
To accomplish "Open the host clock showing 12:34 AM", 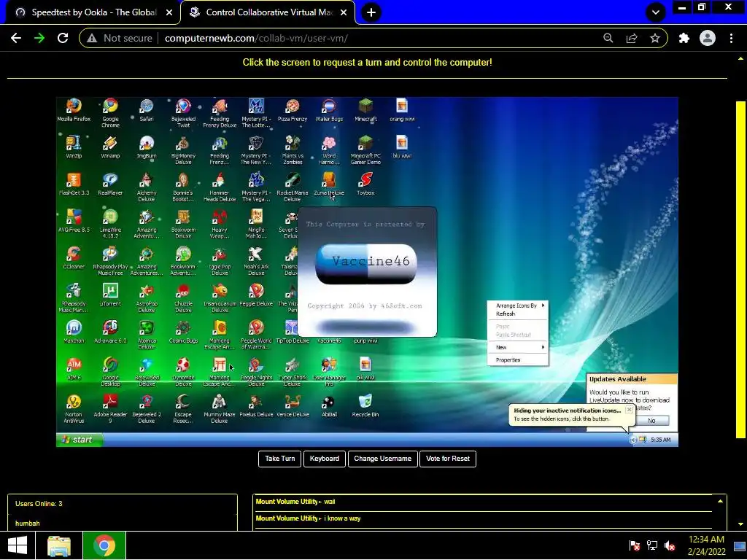I will 706,545.
